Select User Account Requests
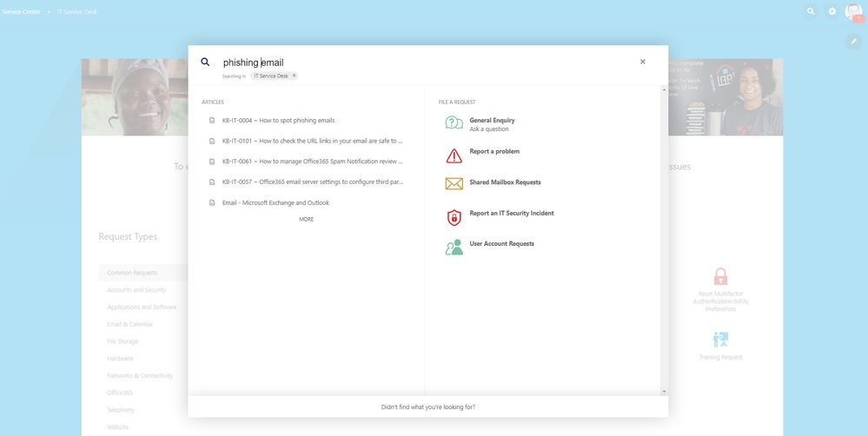Viewport: 868px width, 436px height. pyautogui.click(x=501, y=243)
